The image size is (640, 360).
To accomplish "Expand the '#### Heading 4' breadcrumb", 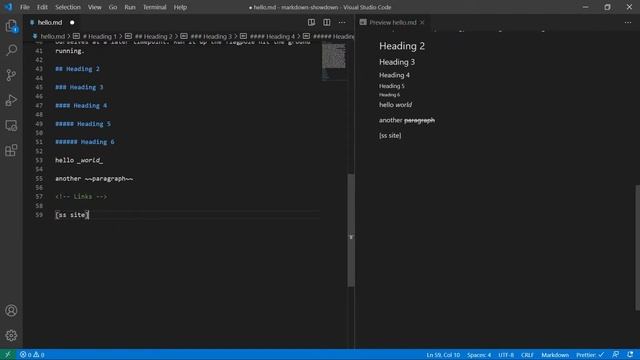I will [x=272, y=36].
